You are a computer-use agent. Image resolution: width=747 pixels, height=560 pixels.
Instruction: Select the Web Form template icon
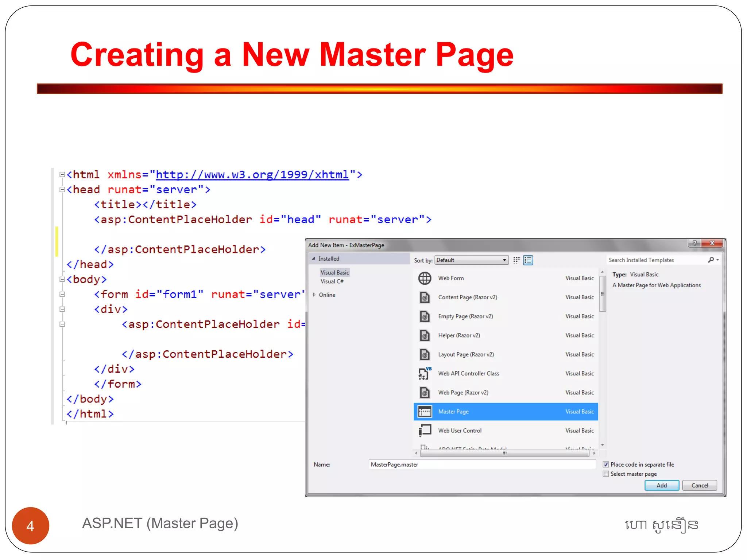[x=425, y=278]
